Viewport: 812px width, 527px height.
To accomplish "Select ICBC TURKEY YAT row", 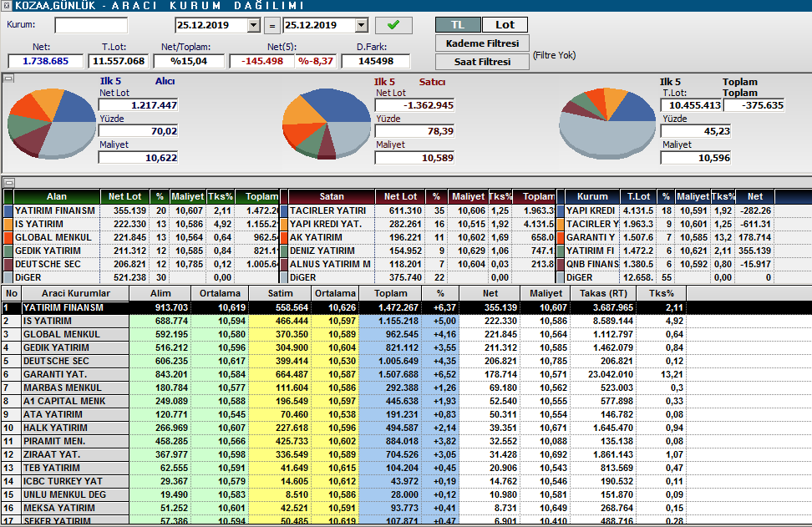I will pos(406,481).
